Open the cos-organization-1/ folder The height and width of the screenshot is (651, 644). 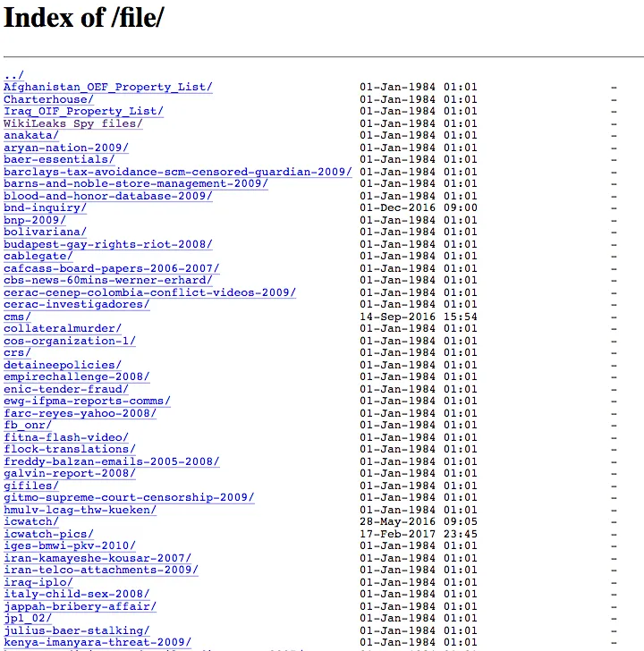(x=70, y=341)
